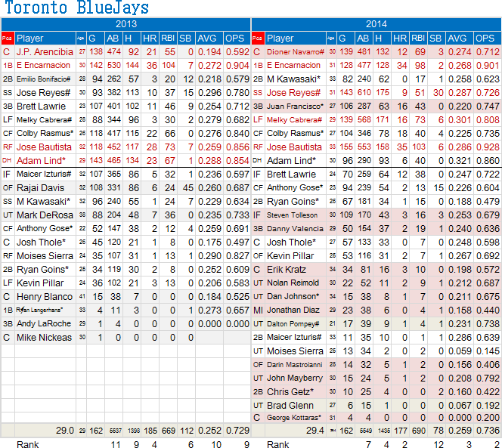Click Adam Lind 2014 AVG 0.321
Screen dimensions: 502x448
[x=460, y=161]
